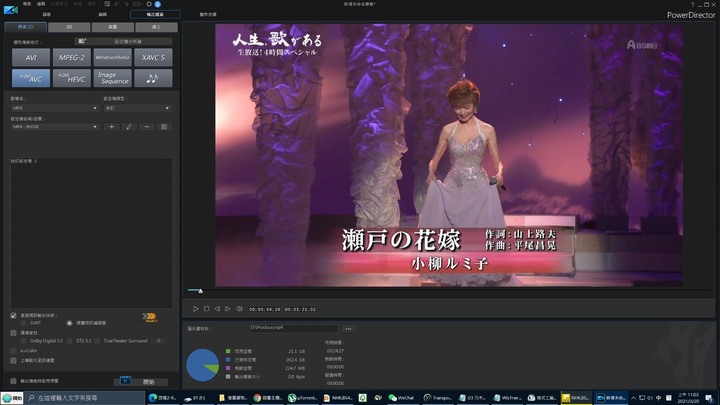Open Edge window from the taskbar

click(163, 398)
